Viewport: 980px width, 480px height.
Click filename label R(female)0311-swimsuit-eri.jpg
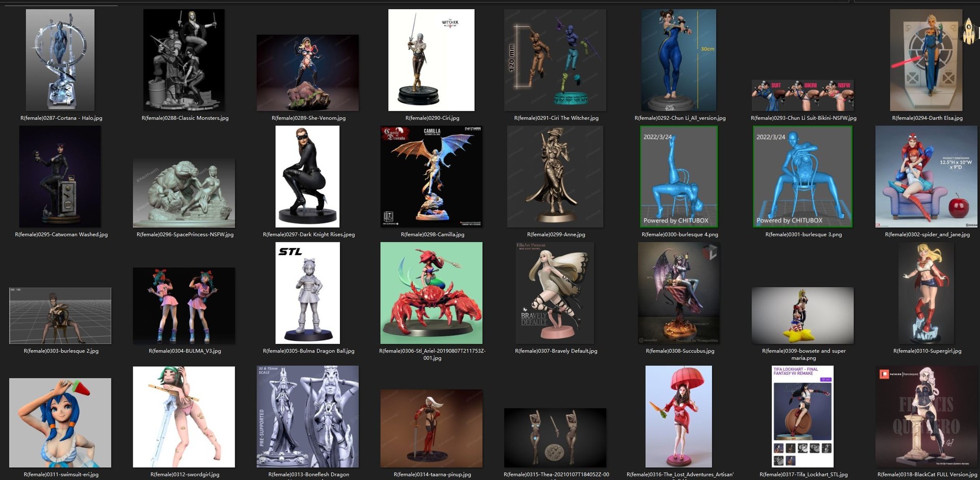pos(61,474)
